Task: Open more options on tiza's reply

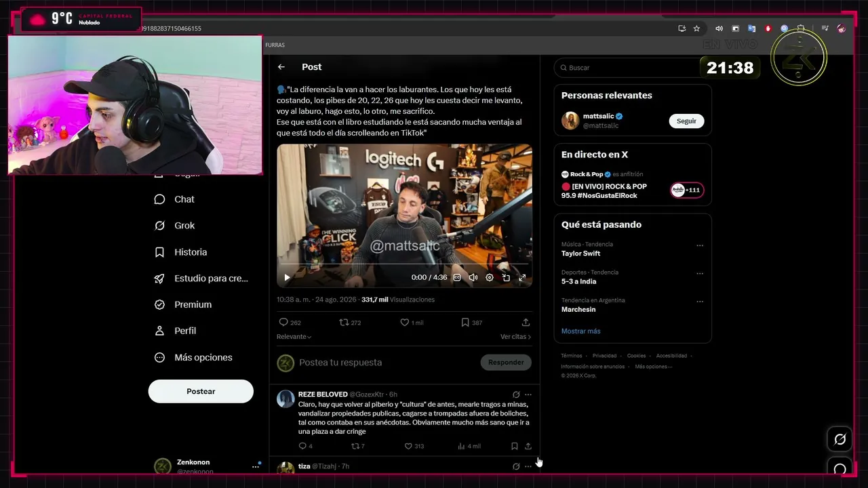Action: tap(528, 466)
